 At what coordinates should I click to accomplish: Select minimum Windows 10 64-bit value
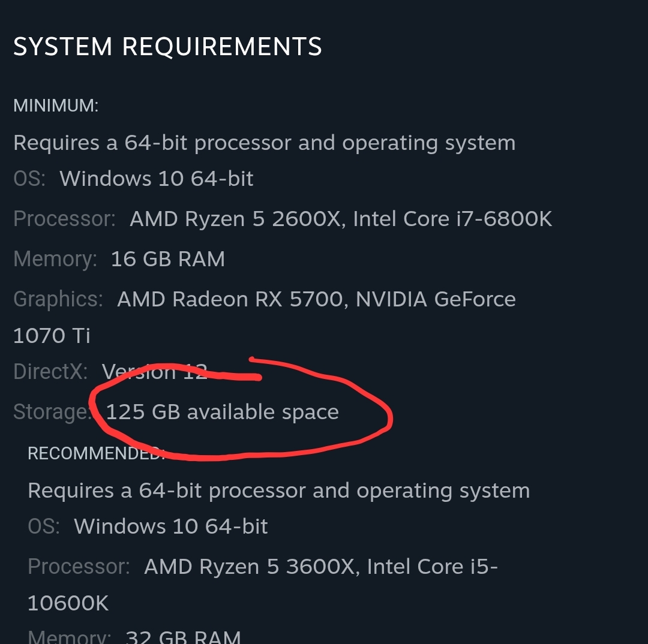pyautogui.click(x=157, y=179)
